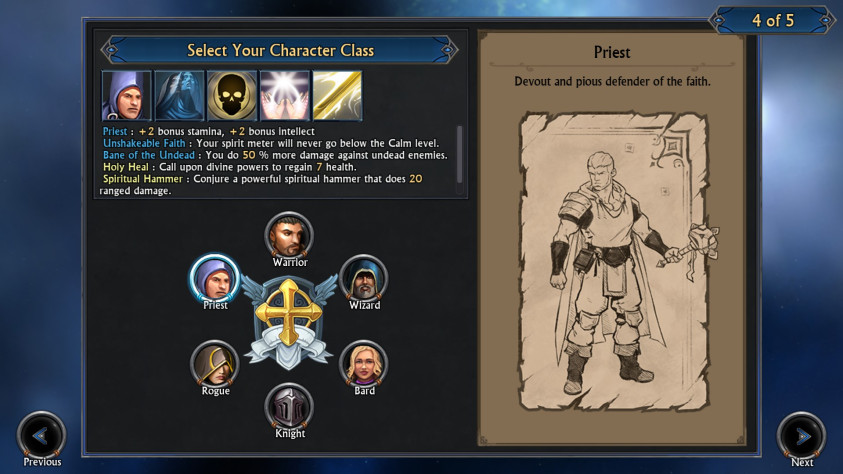Click the Spiritual Hammer ability icon
This screenshot has width=843, height=474.
[338, 96]
